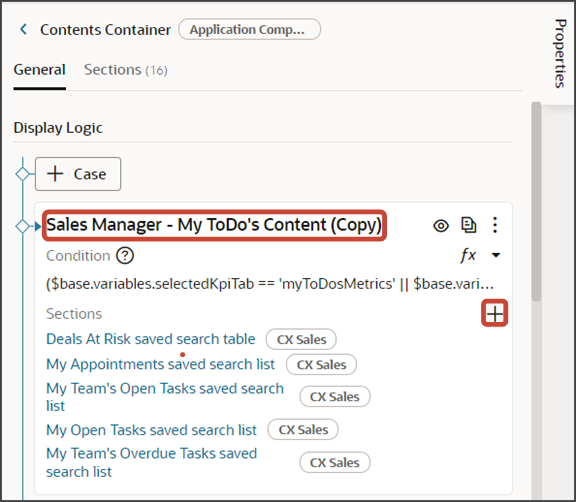Open My Appointments saved search list link

coord(161,364)
